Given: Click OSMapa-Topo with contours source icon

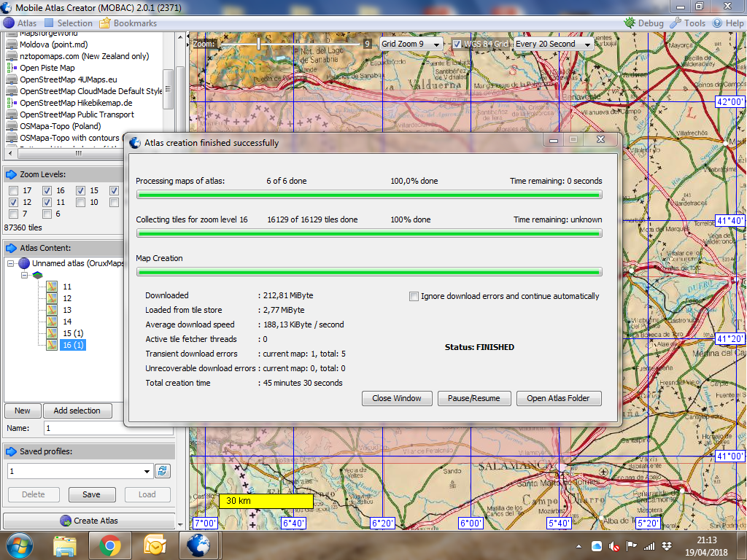Looking at the screenshot, I should pos(12,138).
